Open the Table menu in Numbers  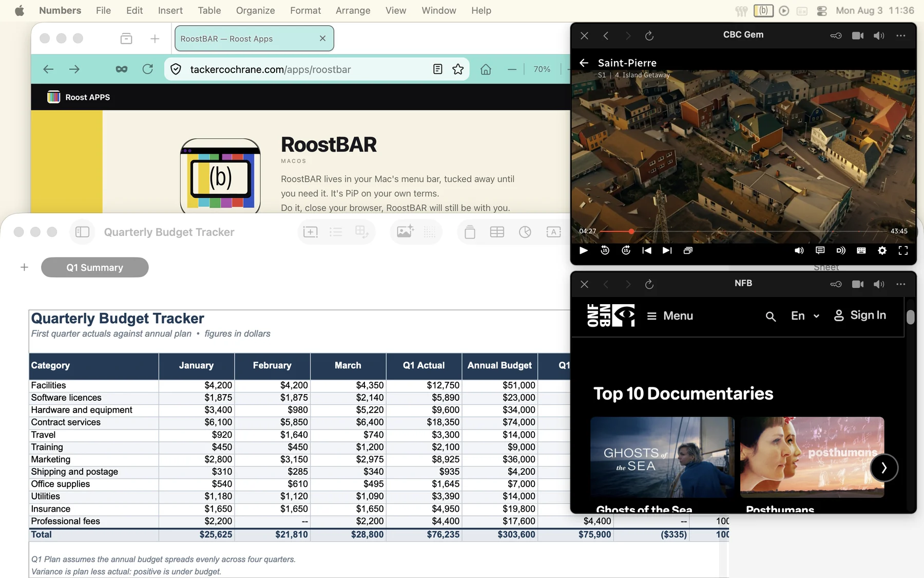pyautogui.click(x=209, y=10)
